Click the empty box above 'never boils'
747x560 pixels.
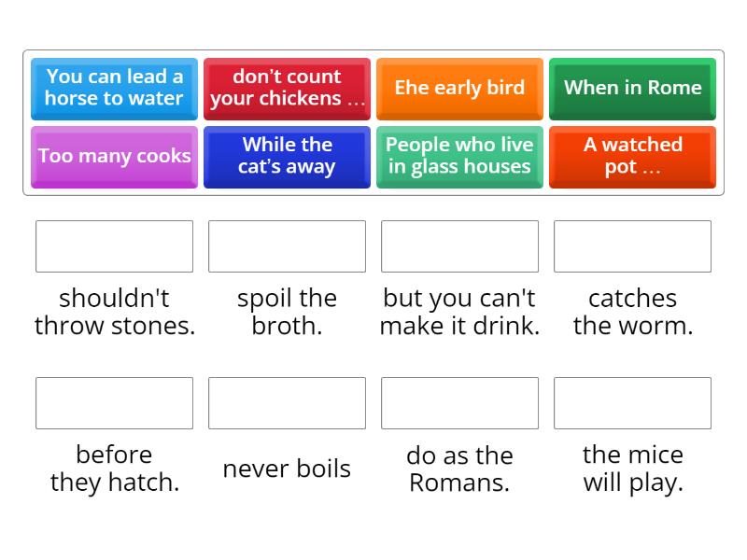(287, 403)
